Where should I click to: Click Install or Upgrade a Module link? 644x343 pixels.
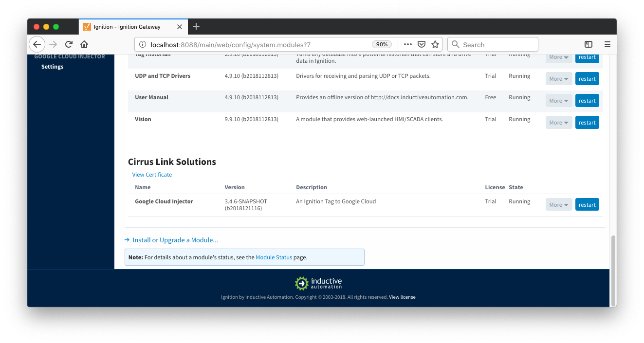(x=175, y=240)
